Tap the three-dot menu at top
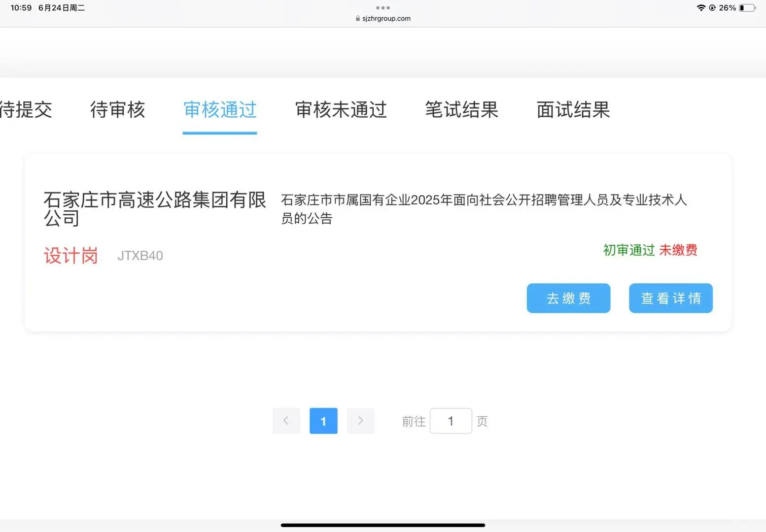This screenshot has width=766, height=532. [x=383, y=8]
